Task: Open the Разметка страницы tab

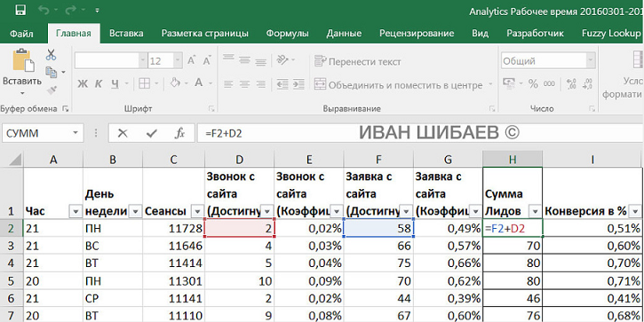Action: pos(204,34)
